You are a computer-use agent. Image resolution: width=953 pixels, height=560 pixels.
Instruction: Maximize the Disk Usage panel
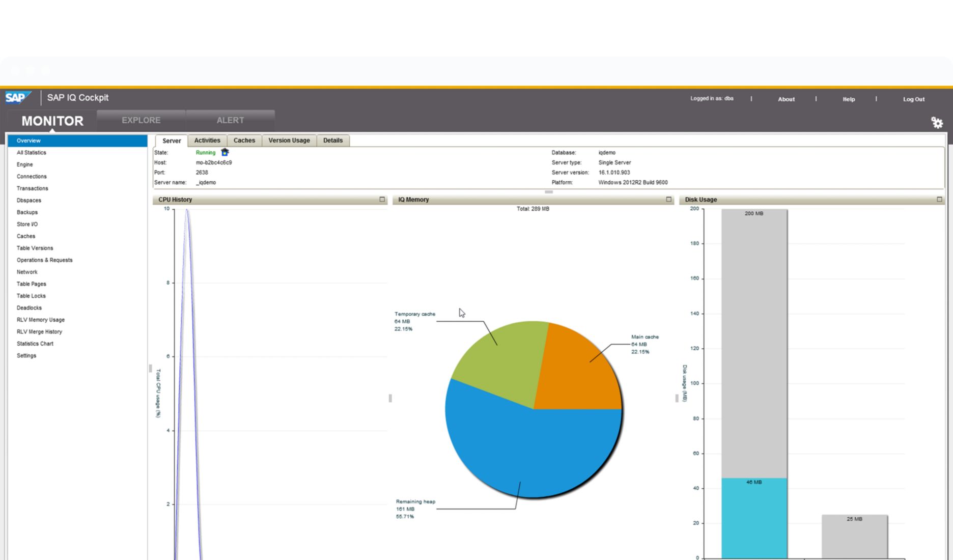tap(939, 200)
